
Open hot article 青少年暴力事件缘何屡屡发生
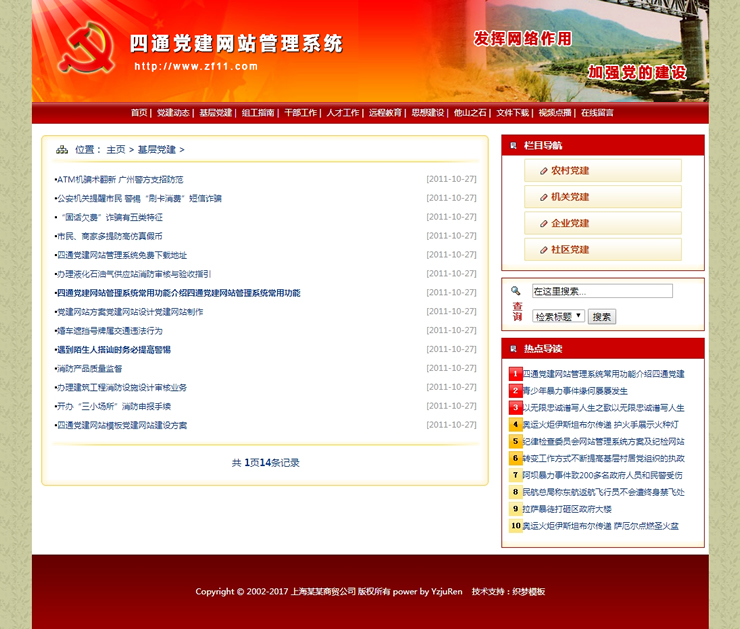click(x=575, y=391)
